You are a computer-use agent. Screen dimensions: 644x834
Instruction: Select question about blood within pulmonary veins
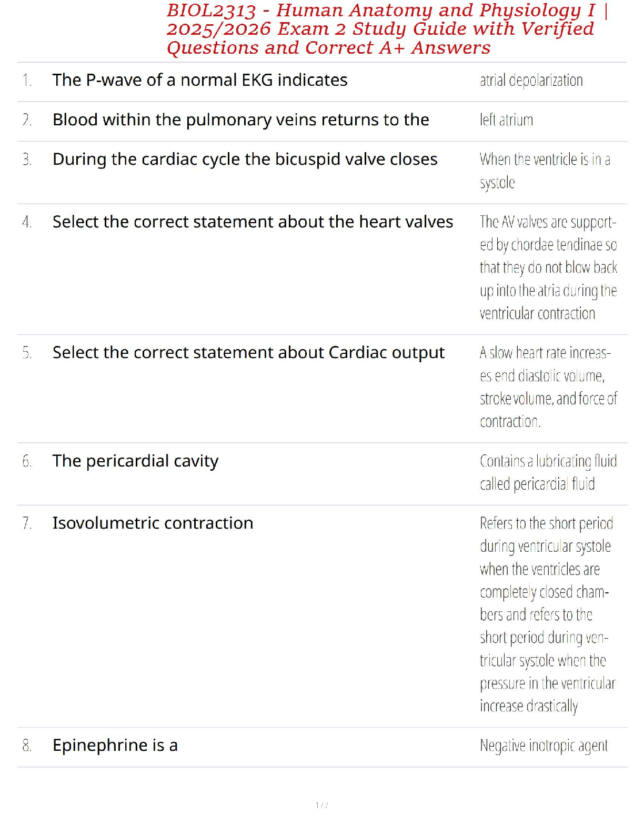(241, 120)
